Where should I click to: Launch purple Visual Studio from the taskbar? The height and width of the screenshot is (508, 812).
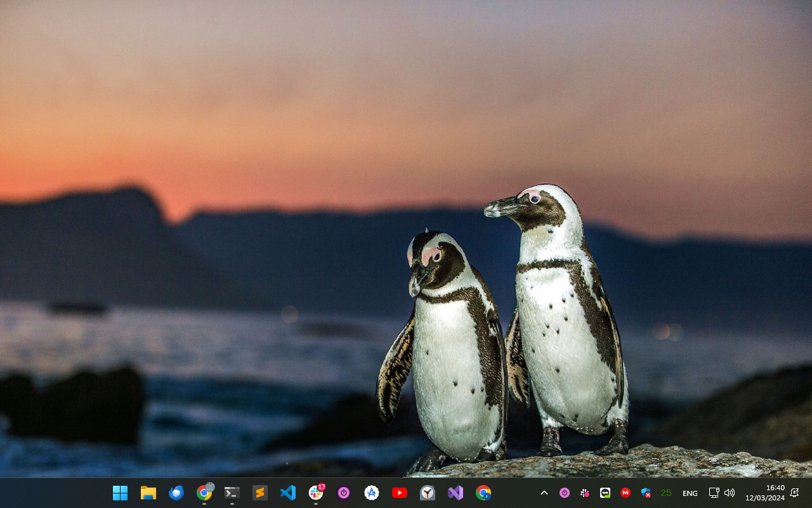point(455,493)
